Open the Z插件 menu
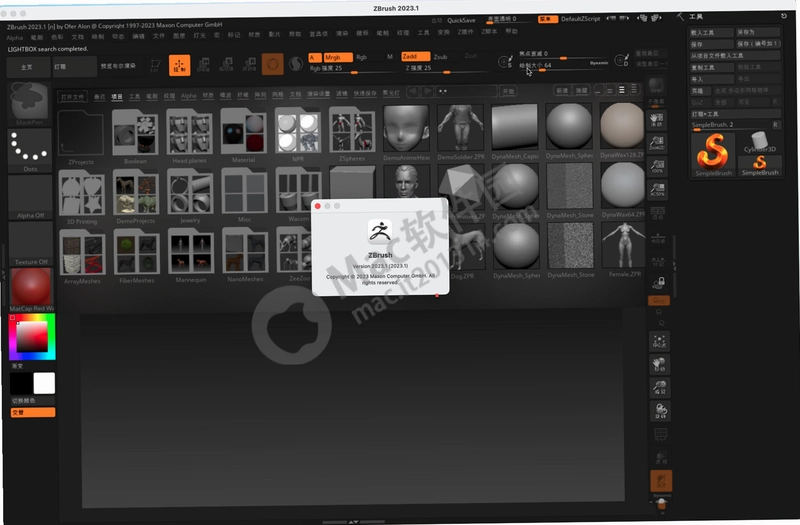800x525 pixels. click(465, 32)
